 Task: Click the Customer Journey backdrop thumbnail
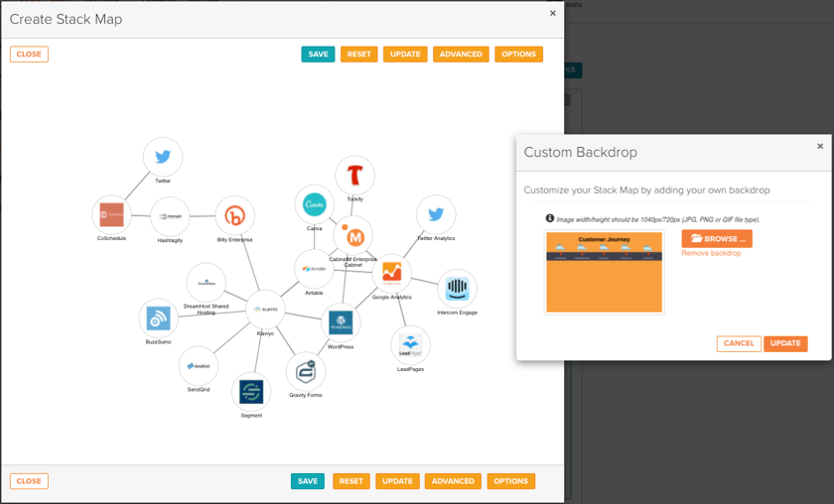tap(605, 272)
